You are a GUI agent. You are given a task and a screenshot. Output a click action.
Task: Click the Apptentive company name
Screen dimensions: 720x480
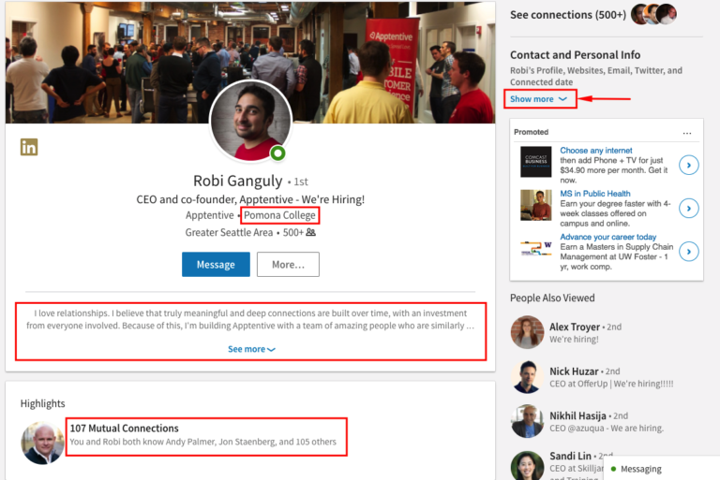(209, 215)
